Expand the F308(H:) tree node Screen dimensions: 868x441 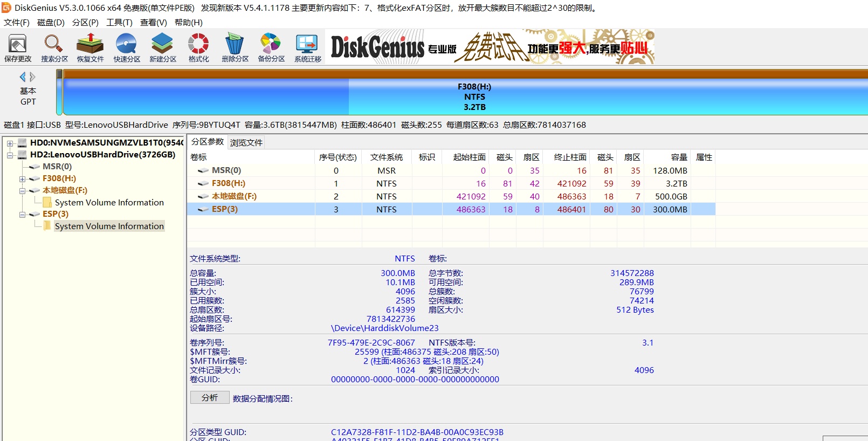pos(22,179)
